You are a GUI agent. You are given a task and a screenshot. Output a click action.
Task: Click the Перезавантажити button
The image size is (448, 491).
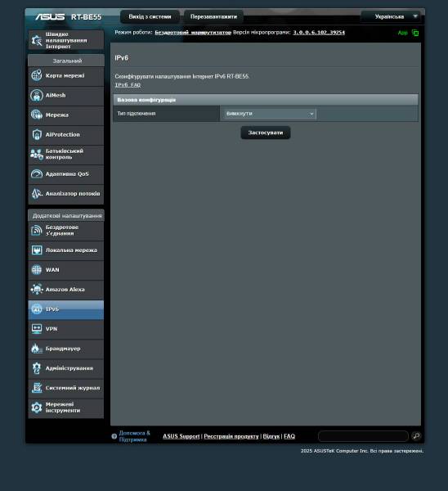click(213, 16)
